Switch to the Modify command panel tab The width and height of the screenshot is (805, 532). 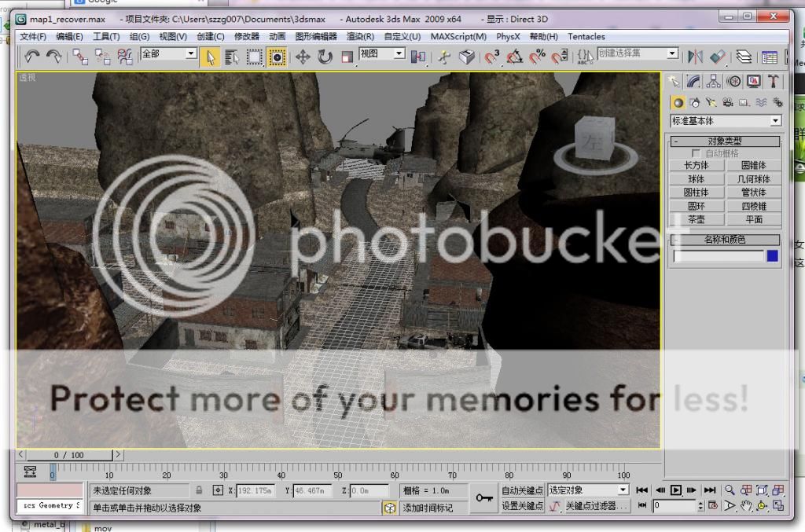point(693,82)
